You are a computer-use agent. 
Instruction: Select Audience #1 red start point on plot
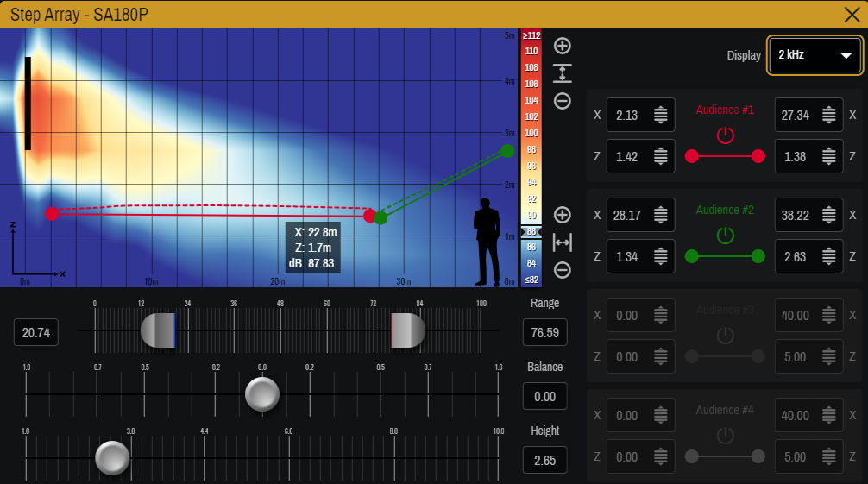click(x=52, y=213)
